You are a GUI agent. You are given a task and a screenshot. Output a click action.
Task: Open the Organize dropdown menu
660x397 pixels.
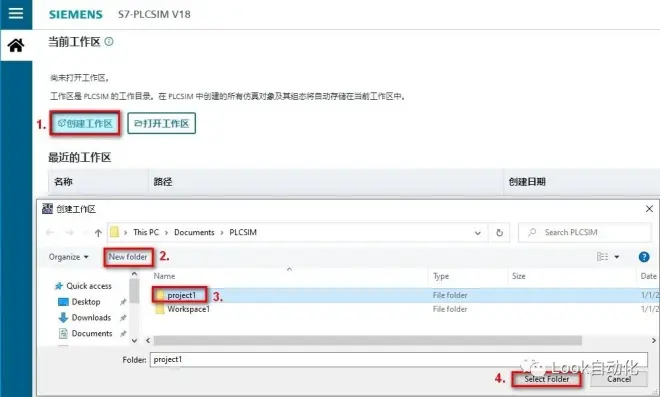tap(69, 257)
